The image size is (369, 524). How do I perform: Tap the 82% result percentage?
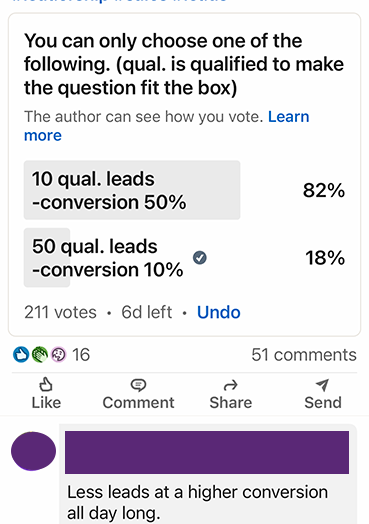coord(324,190)
